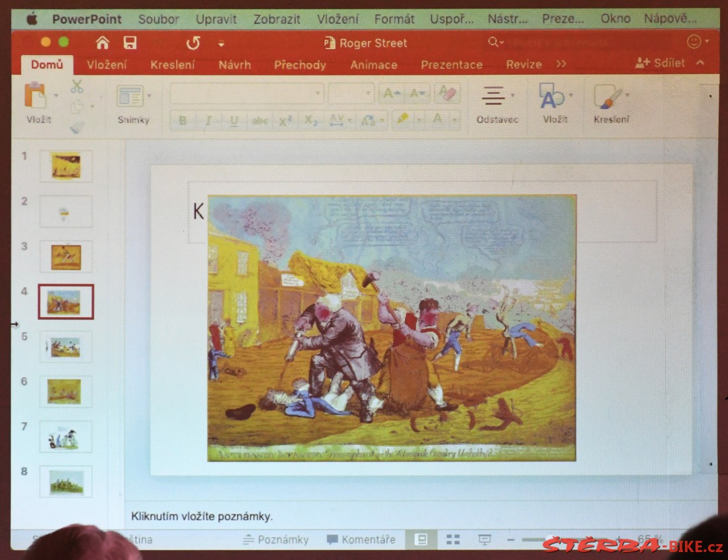Click the Home icon in title bar

[x=102, y=43]
